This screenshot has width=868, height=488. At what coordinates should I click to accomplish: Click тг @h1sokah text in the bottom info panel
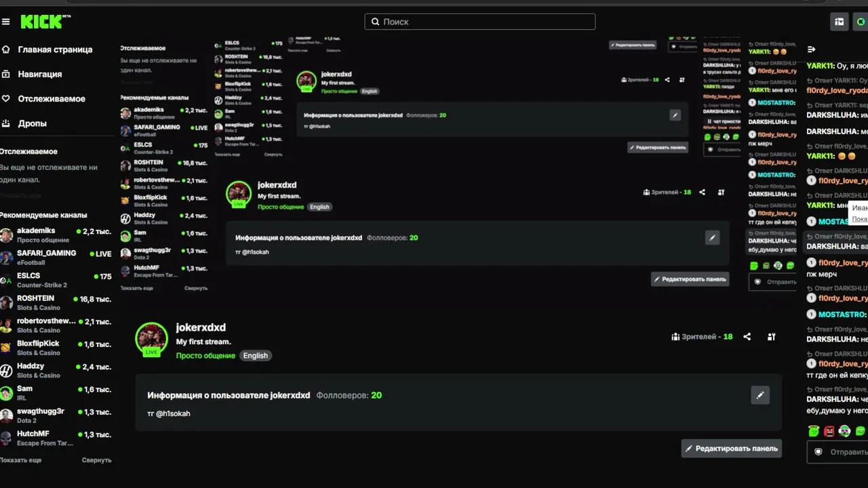tap(169, 413)
